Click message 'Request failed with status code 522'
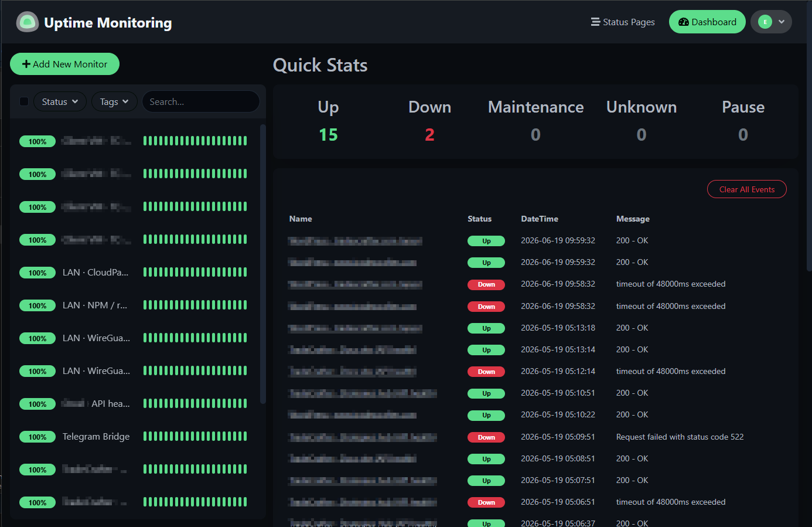 point(680,437)
